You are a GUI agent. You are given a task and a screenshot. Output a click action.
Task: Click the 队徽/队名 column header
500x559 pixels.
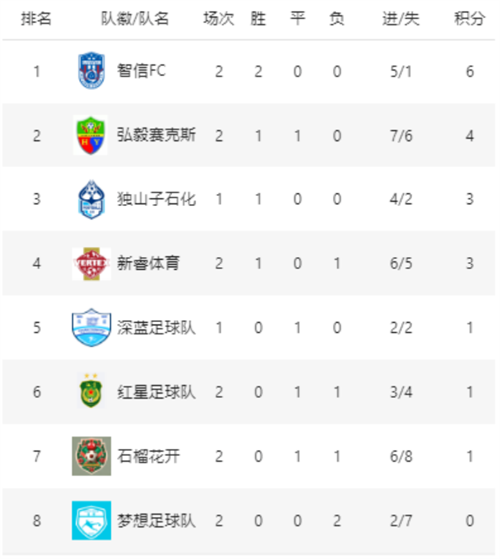coord(135,19)
